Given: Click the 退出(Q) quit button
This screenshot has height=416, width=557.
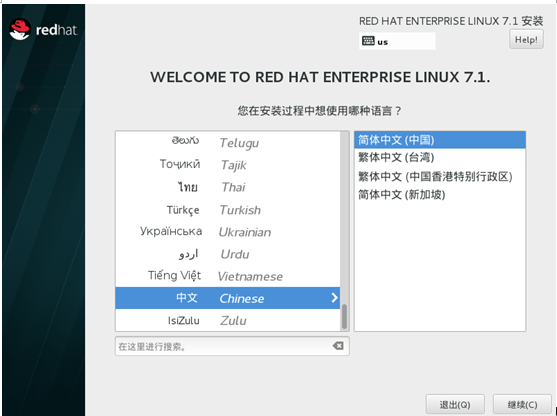Looking at the screenshot, I should (455, 404).
